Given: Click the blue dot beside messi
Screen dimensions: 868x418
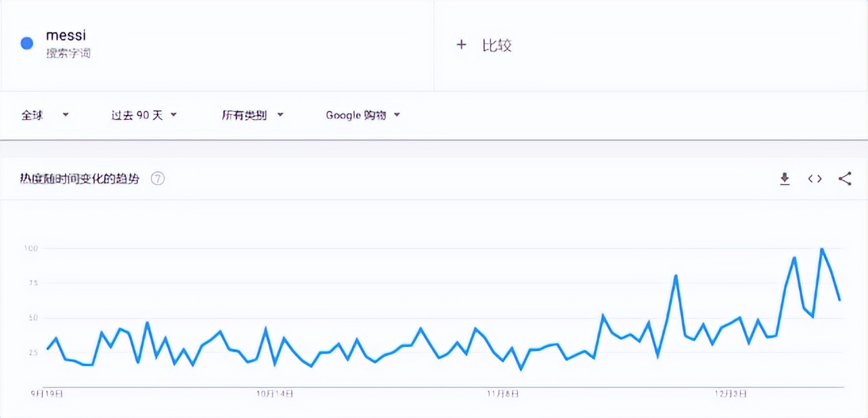Looking at the screenshot, I should 27,43.
